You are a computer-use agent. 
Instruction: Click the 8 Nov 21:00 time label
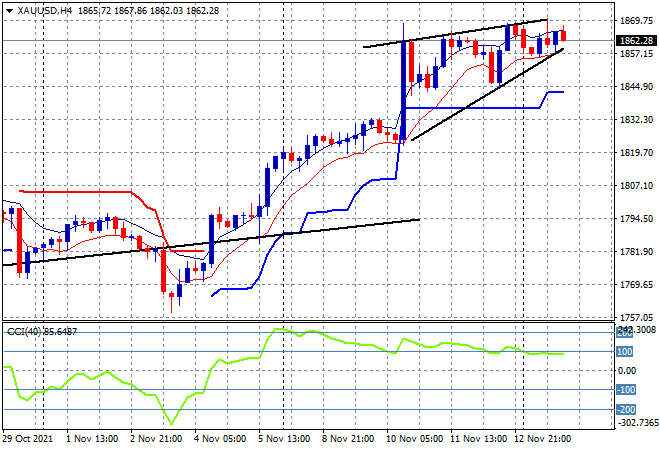(348, 439)
